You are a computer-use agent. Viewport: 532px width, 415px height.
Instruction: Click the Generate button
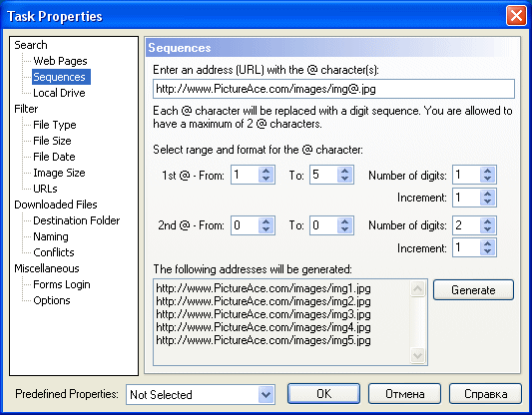(x=473, y=290)
